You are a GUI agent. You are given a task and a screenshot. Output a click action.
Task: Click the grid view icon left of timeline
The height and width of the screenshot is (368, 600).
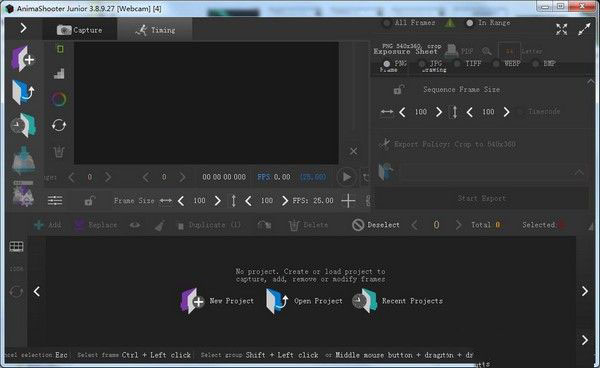(16, 247)
